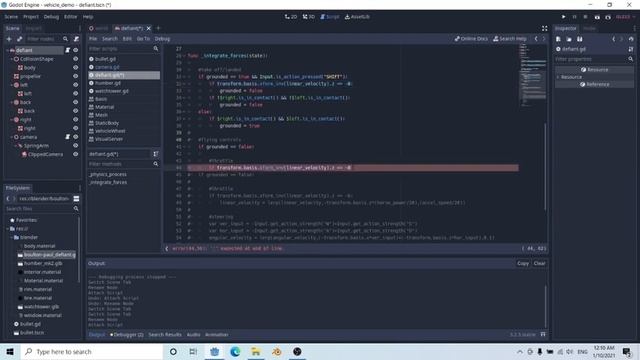The image size is (640, 360).
Task: Collapse the res:// folder
Action: point(7,229)
